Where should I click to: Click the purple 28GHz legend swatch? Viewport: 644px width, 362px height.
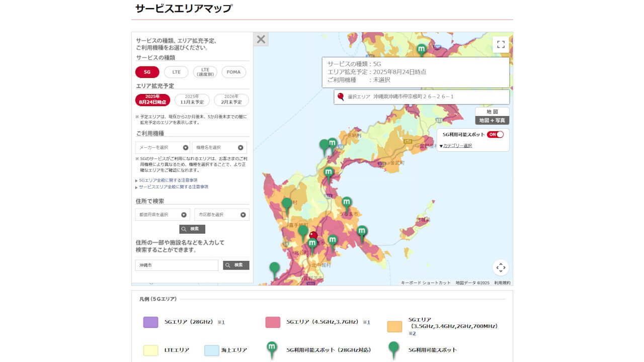click(151, 322)
